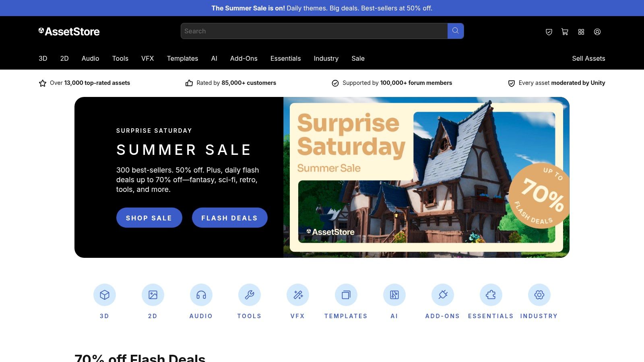Click the SHOP SALE button
Screen dimensions: 644x362
click(x=149, y=218)
